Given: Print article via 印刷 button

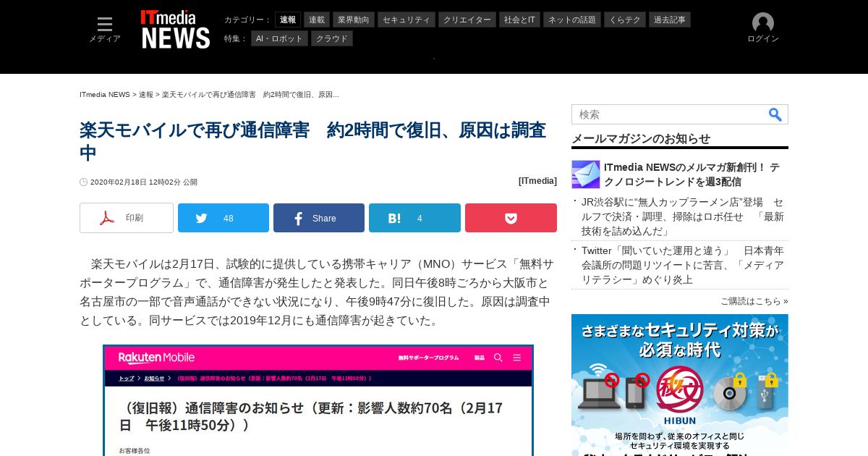Looking at the screenshot, I should coord(127,218).
